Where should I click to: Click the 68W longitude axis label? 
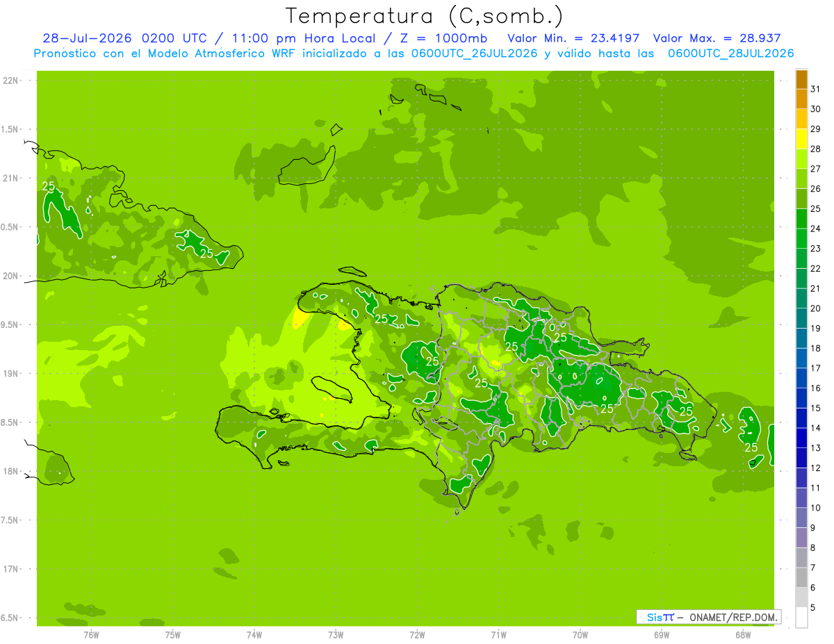tap(743, 634)
